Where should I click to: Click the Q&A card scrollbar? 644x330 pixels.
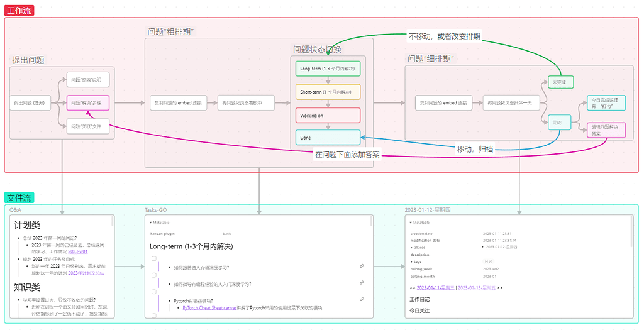point(113,221)
